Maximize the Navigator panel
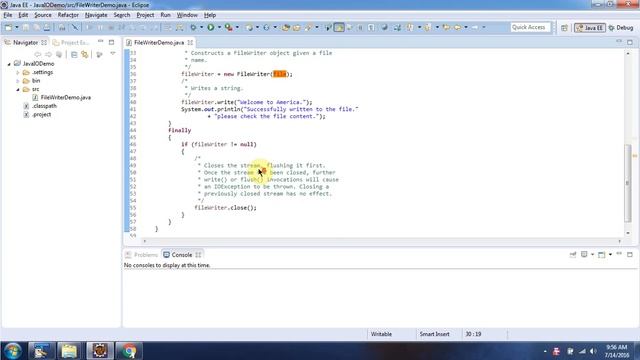Screen dimensions: 640x360 point(111,42)
